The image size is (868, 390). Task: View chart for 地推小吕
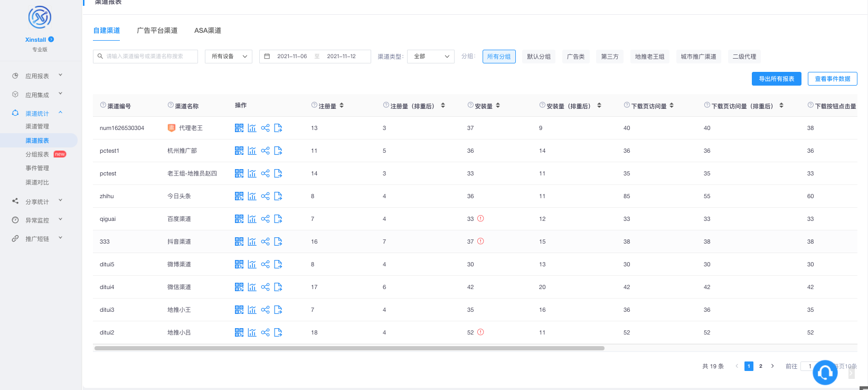pyautogui.click(x=252, y=332)
